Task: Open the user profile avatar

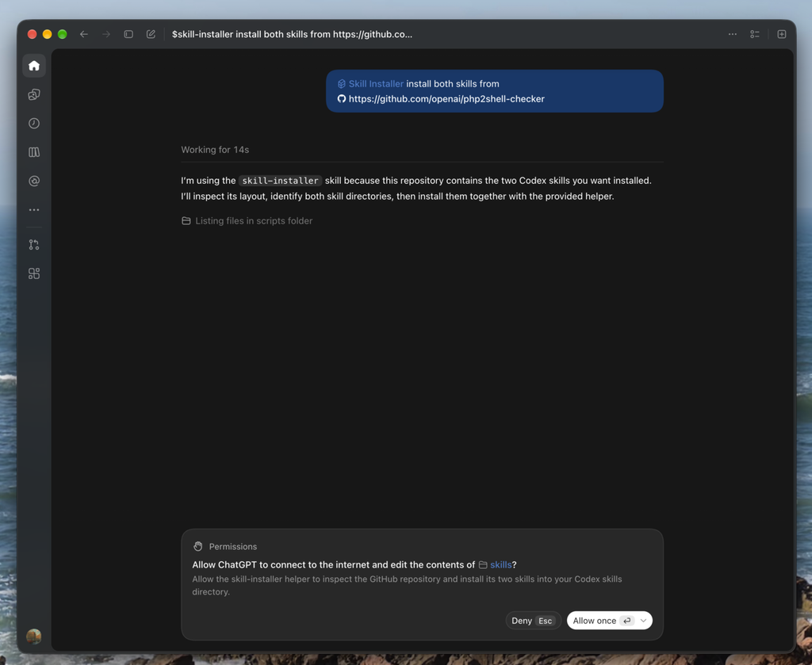Action: pyautogui.click(x=34, y=636)
